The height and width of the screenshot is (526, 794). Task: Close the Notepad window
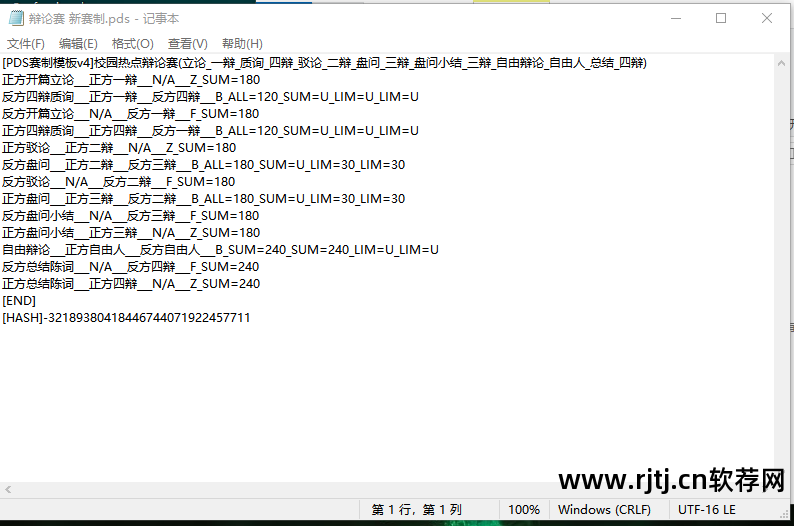point(767,18)
